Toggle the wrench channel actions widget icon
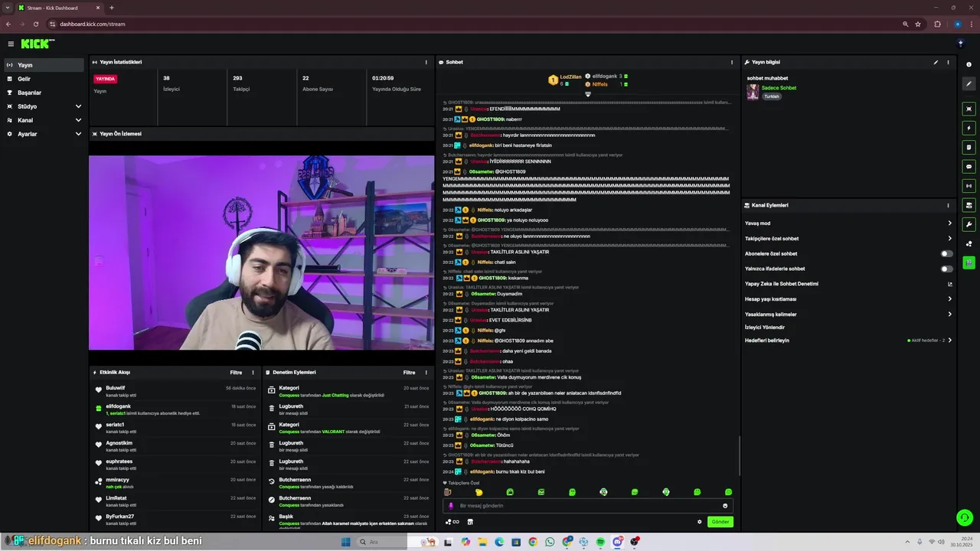This screenshot has width=980, height=551. click(969, 224)
